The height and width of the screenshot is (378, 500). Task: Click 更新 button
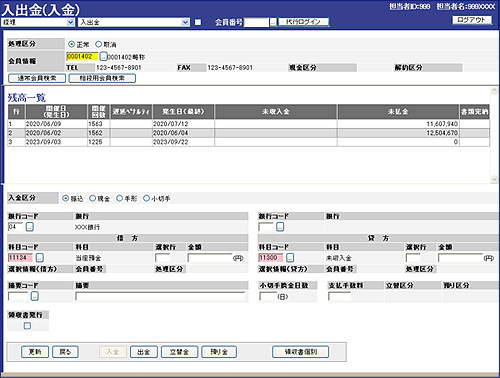35,352
